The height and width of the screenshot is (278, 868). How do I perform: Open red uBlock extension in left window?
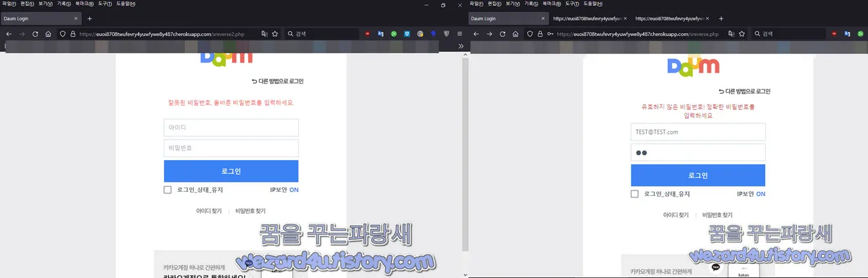click(368, 33)
